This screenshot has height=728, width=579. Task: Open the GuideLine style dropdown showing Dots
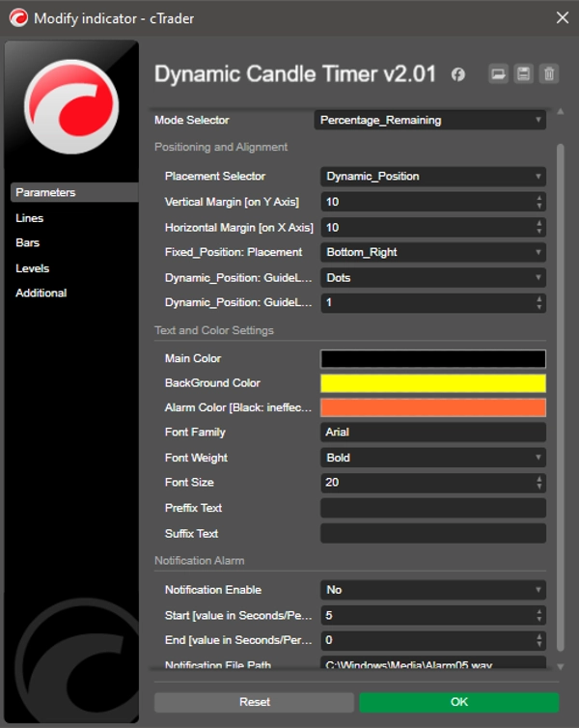pyautogui.click(x=433, y=278)
